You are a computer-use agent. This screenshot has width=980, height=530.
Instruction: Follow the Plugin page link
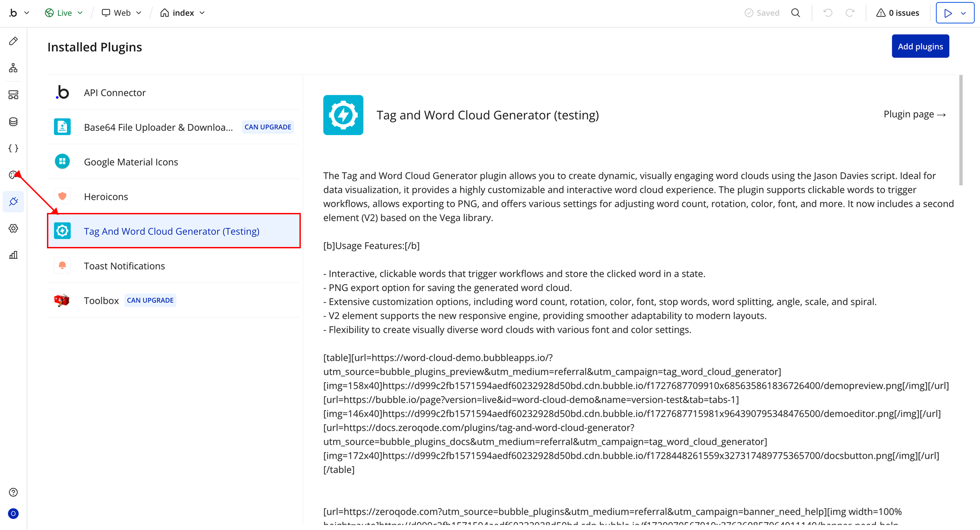tap(914, 114)
